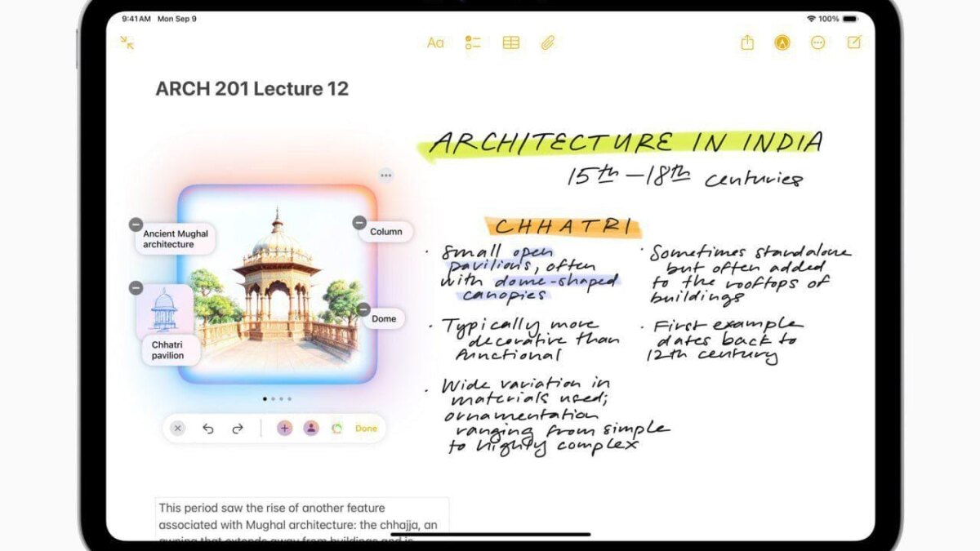
Task: Exit full screen with the collapse arrows icon
Action: click(127, 42)
